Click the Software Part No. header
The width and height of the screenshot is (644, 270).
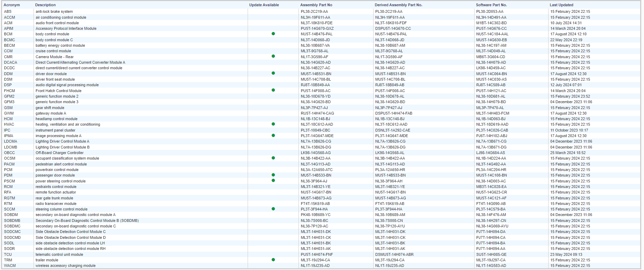coord(491,5)
